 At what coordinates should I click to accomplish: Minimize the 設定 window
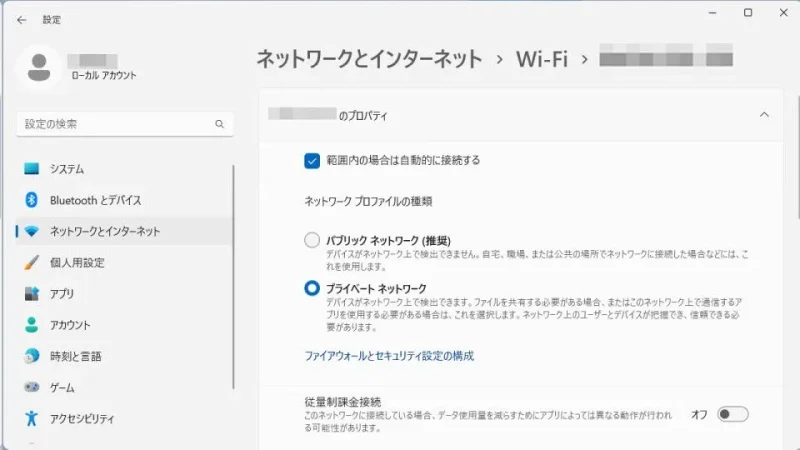click(712, 13)
